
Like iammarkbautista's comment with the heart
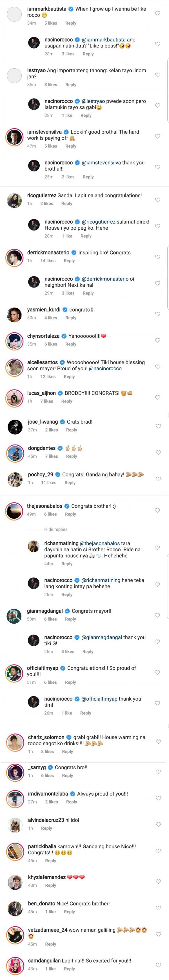[158, 13]
